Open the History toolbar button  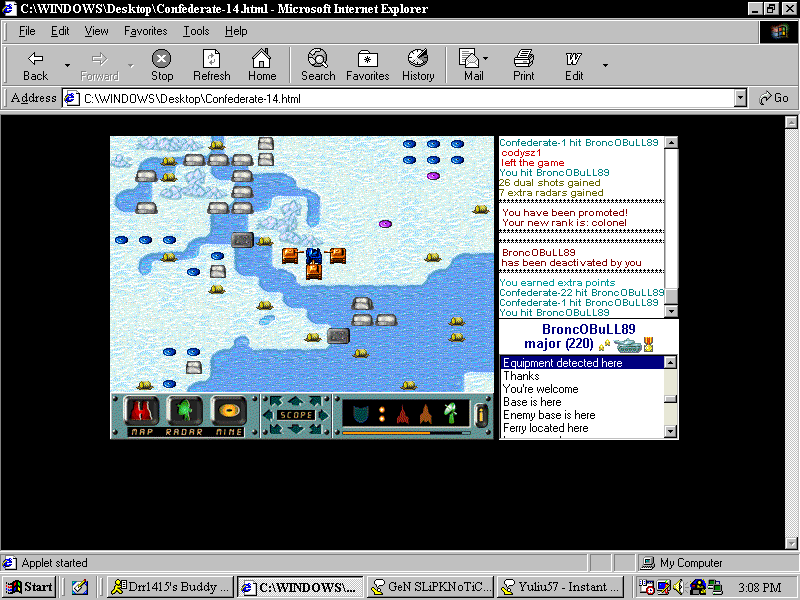[418, 65]
